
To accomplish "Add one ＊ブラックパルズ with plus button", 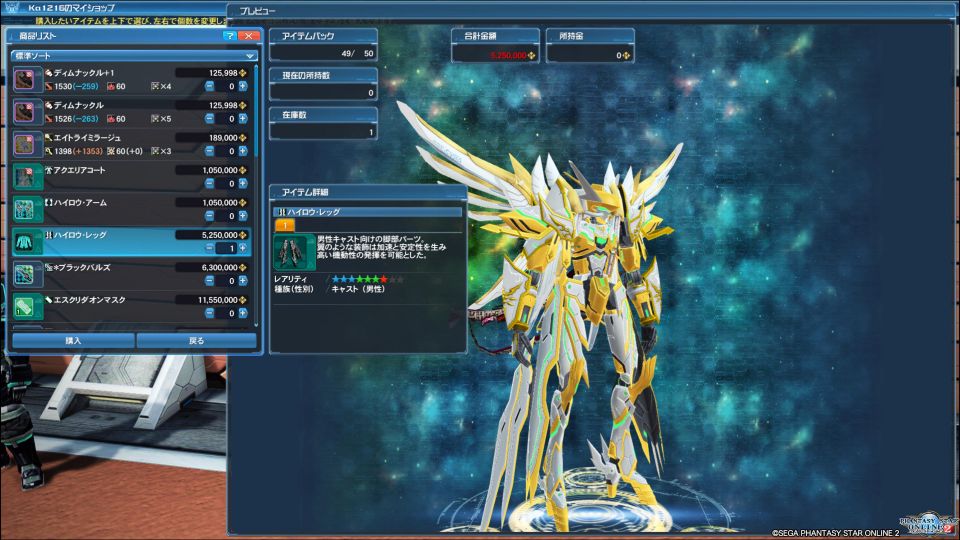I will pyautogui.click(x=243, y=281).
